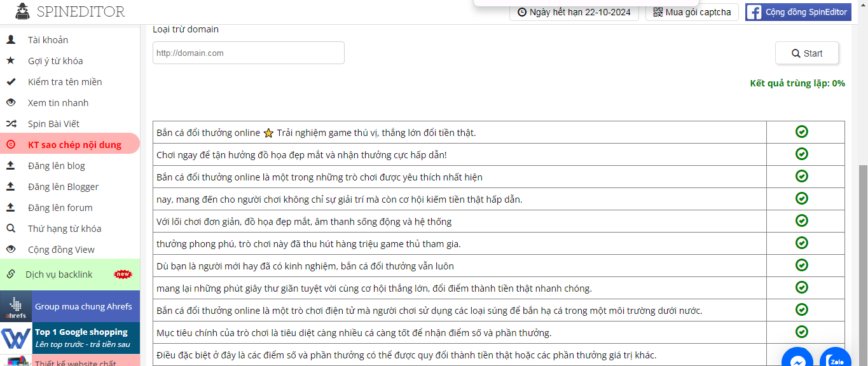Click the eye icon beside Cộng đồng View
This screenshot has height=366, width=868.
tap(11, 250)
